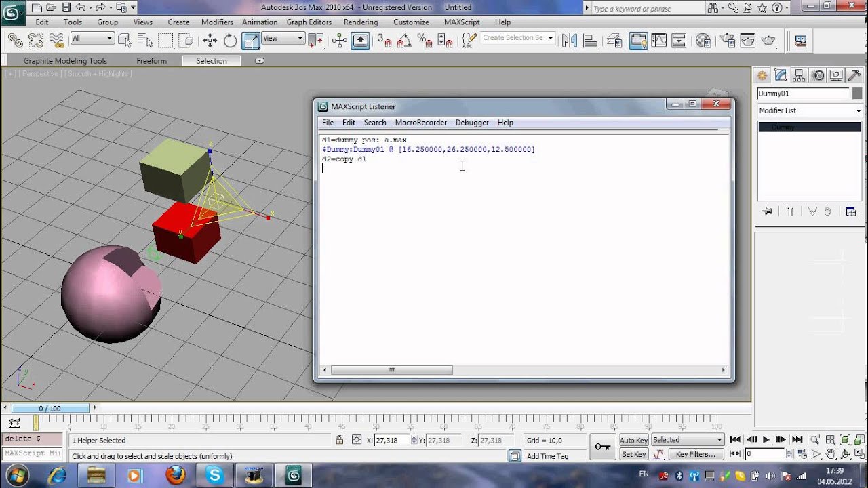Open the key filter Selected dropdown

click(x=688, y=440)
